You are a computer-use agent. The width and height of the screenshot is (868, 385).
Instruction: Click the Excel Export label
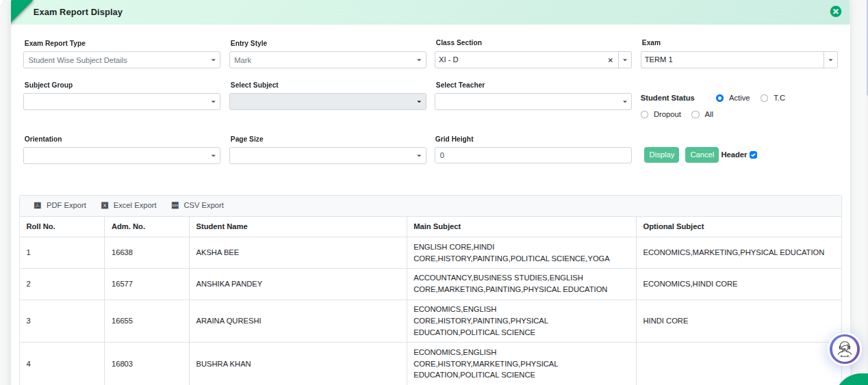pyautogui.click(x=135, y=206)
